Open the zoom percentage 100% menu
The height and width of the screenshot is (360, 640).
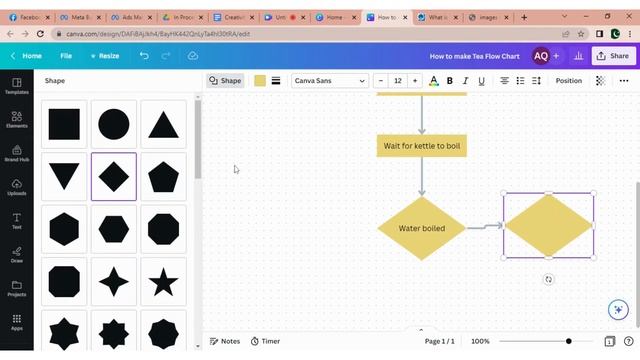[x=480, y=341]
